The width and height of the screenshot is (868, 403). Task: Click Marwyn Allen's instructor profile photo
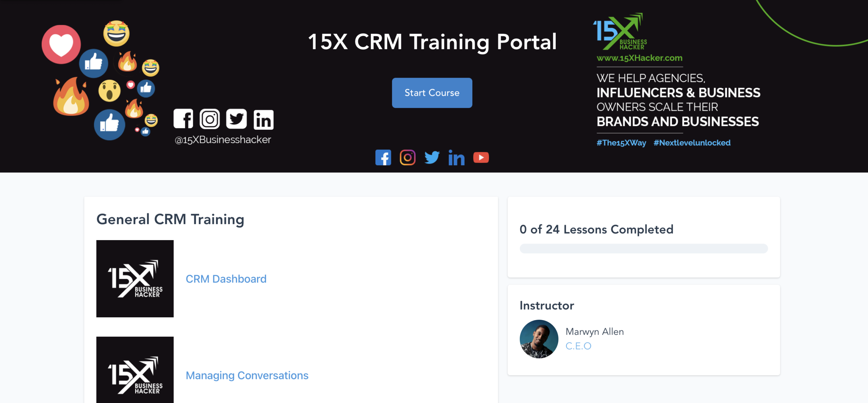539,339
